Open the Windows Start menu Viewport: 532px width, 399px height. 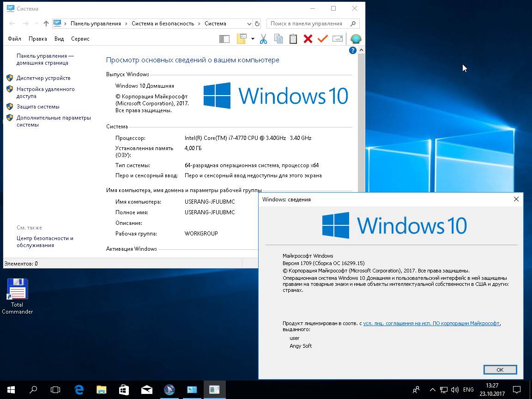coord(11,389)
